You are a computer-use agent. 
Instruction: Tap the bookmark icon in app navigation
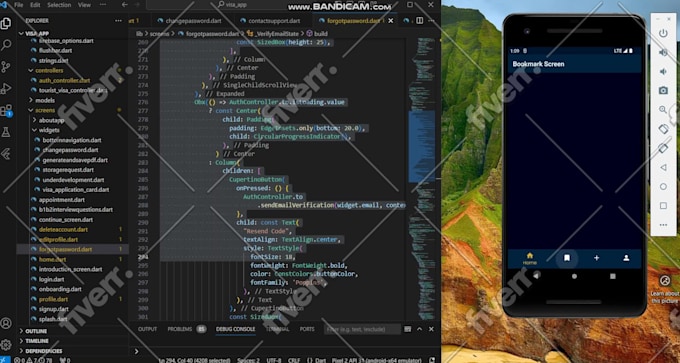coord(566,258)
